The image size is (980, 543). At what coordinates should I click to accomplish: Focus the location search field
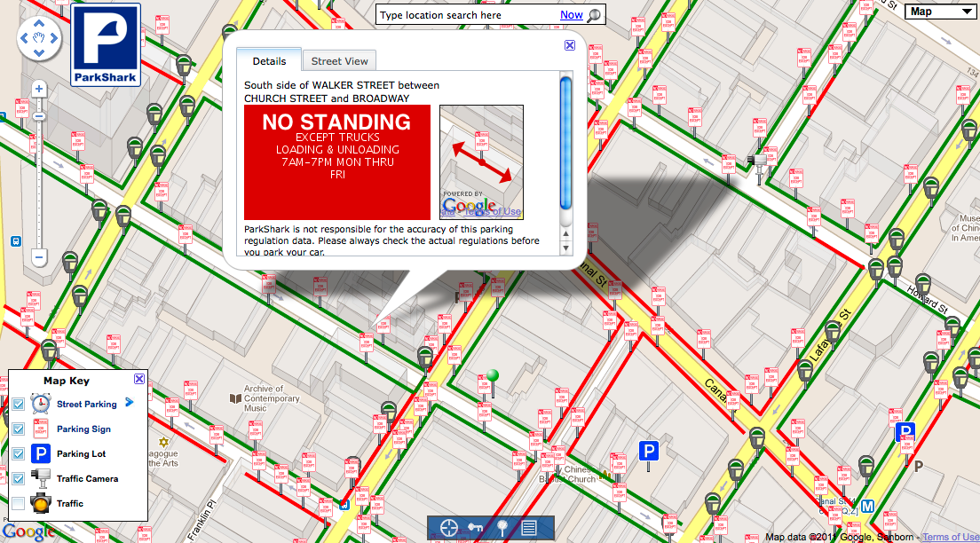[x=468, y=15]
